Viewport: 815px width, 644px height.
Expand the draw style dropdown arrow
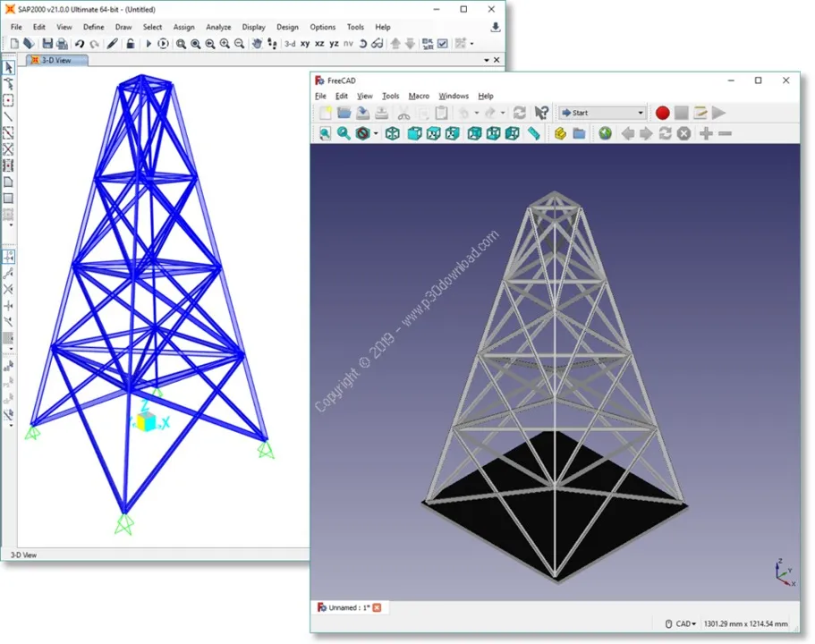pyautogui.click(x=376, y=133)
